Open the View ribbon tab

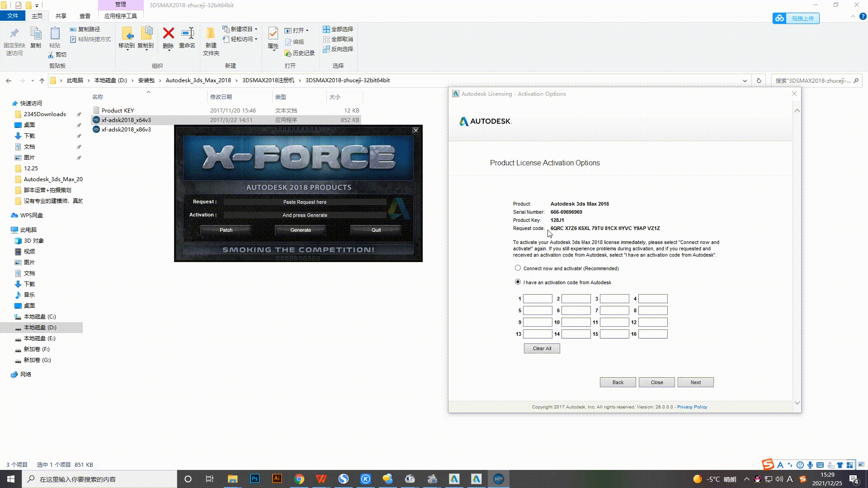85,16
